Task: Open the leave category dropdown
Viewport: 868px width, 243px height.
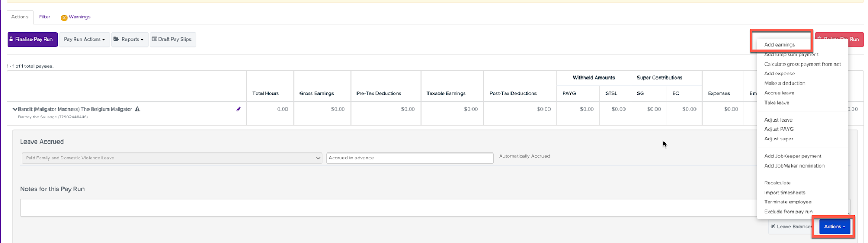Action: pos(173,158)
